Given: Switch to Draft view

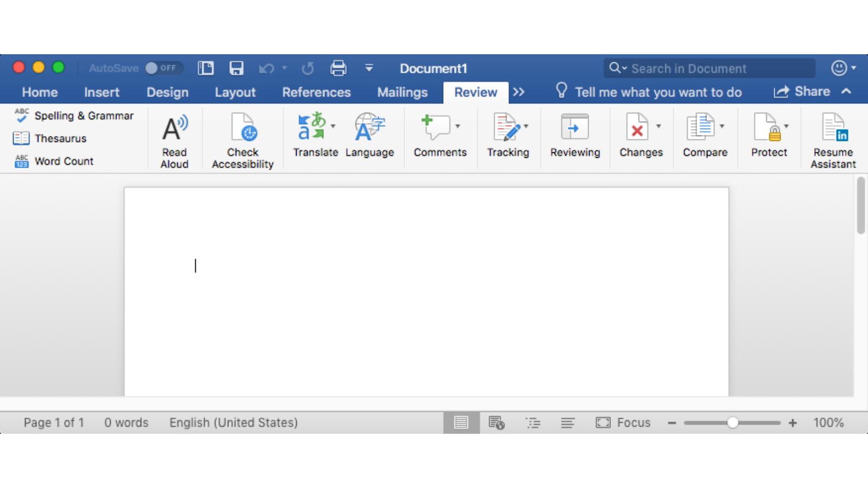Looking at the screenshot, I should pyautogui.click(x=567, y=422).
